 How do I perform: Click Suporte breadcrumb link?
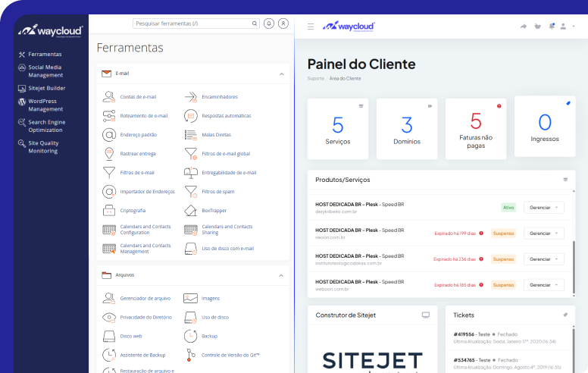(x=316, y=78)
